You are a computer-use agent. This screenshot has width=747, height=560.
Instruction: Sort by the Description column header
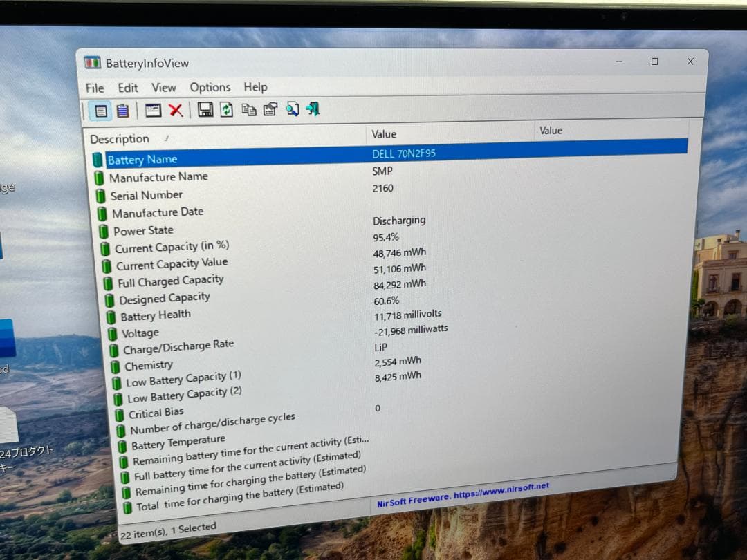(x=120, y=139)
